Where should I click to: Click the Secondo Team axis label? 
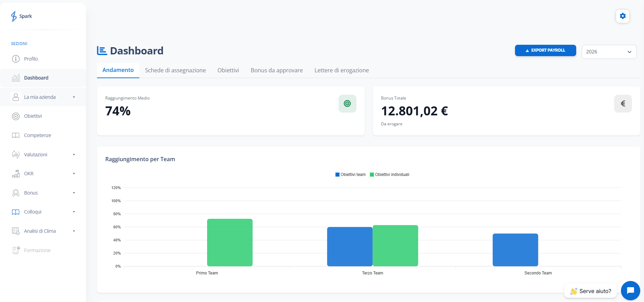538,273
